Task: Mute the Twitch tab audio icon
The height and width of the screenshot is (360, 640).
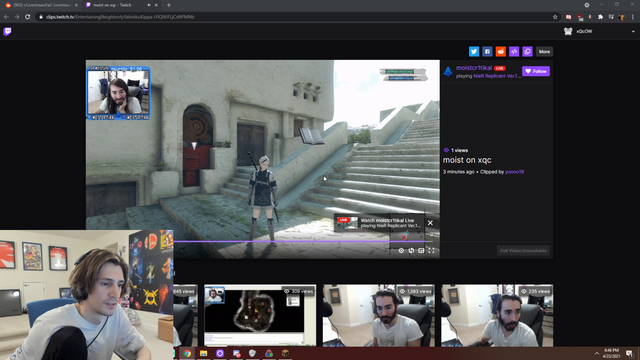Action: (x=149, y=5)
